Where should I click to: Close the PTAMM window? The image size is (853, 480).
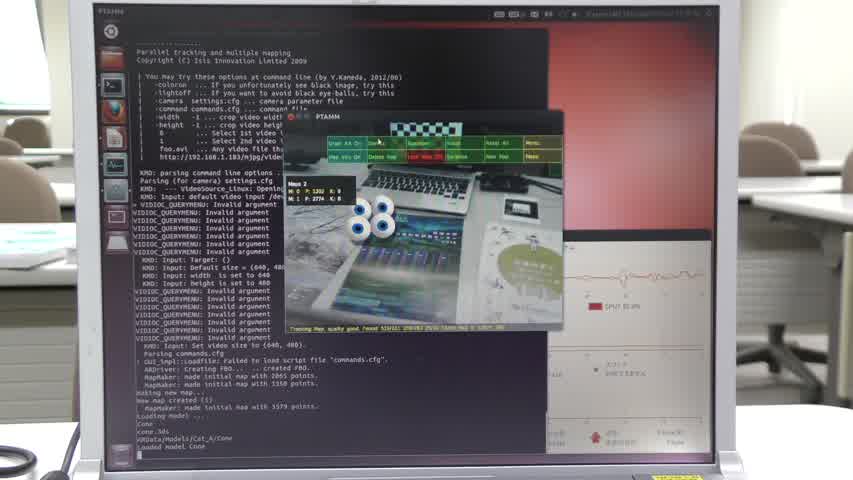tap(291, 117)
